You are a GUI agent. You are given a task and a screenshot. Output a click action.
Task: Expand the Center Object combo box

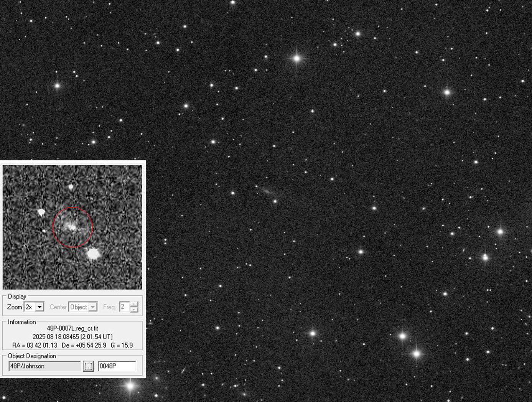93,307
